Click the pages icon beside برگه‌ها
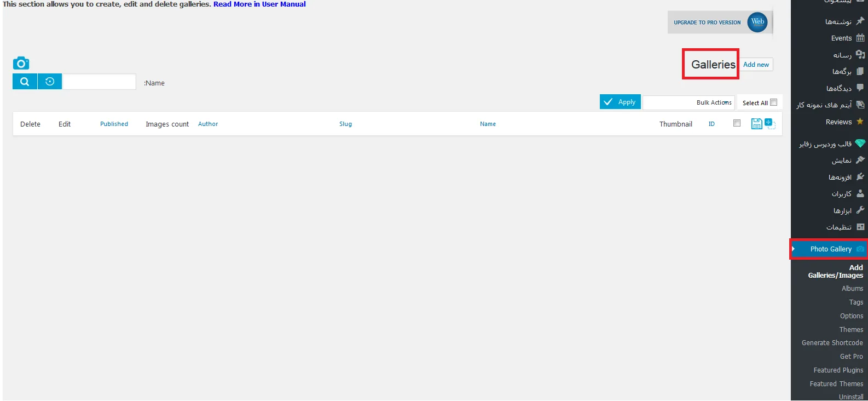868x401 pixels. coord(860,71)
